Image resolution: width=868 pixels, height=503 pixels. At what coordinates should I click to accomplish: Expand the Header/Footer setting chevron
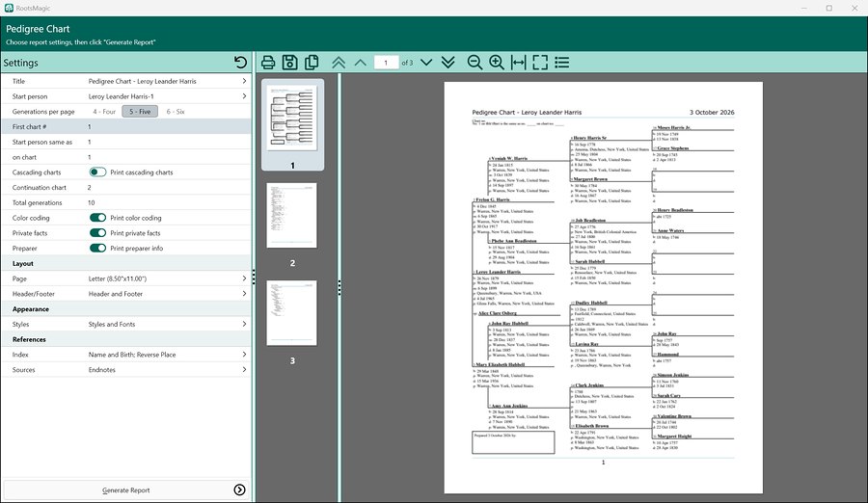tap(244, 294)
